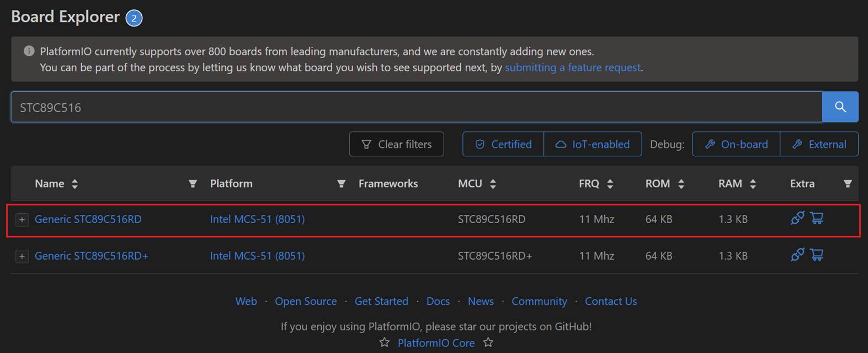868x353 pixels.
Task: Click the Board Explorer heading
Action: pyautogui.click(x=65, y=17)
